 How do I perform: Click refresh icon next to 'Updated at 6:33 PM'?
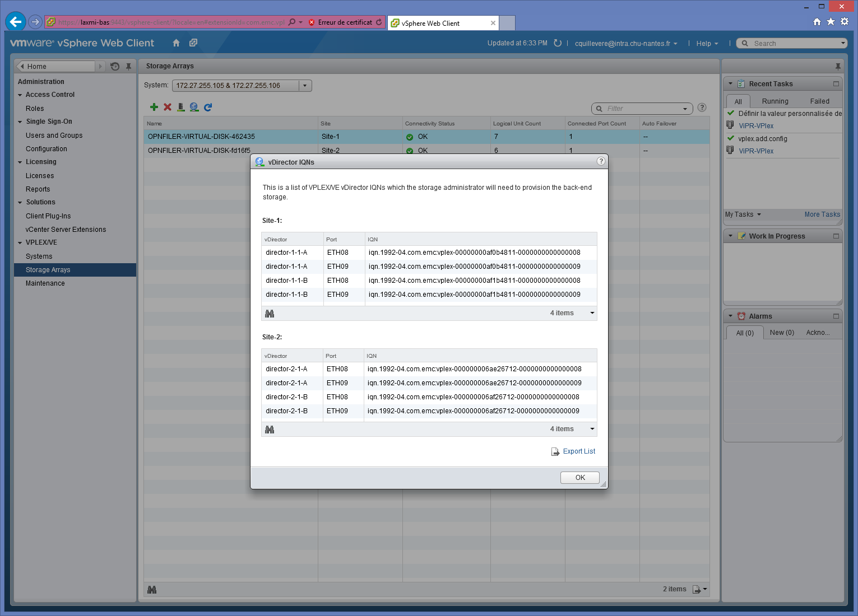(x=558, y=43)
